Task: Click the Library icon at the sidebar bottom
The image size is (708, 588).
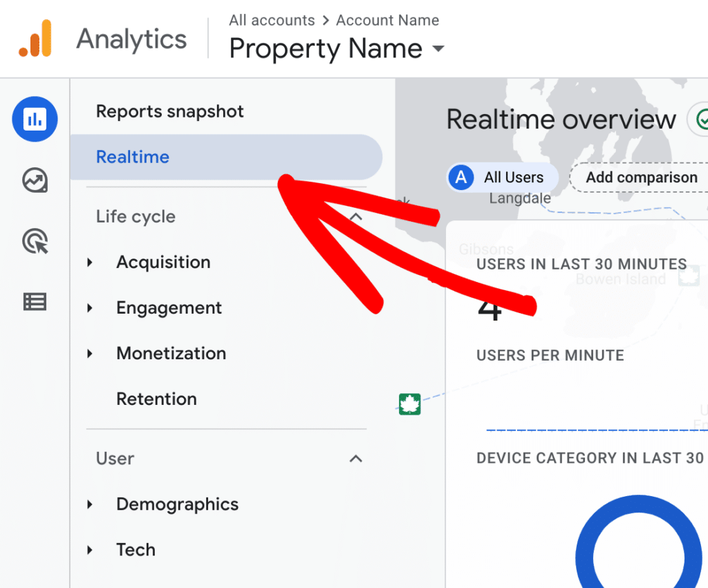Action: [x=35, y=301]
